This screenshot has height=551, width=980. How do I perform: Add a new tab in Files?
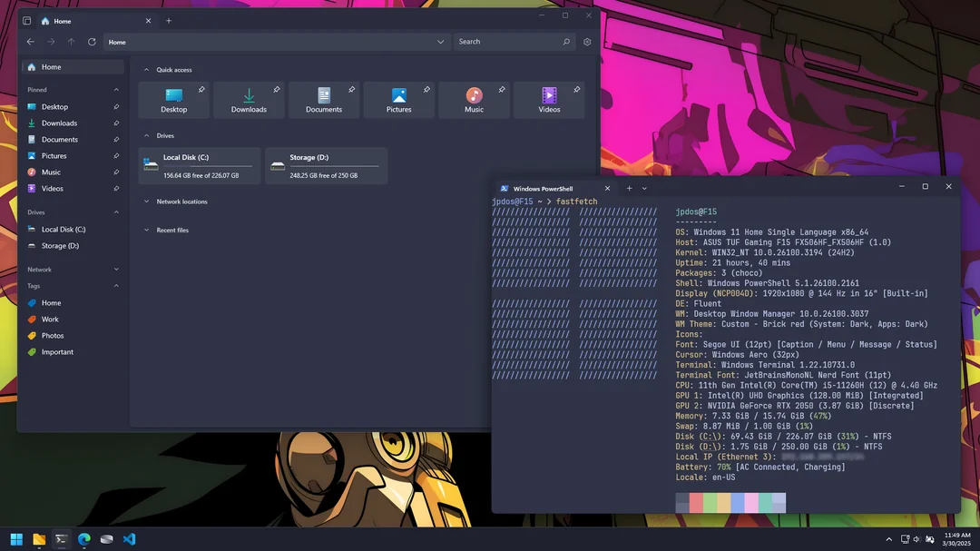(169, 21)
